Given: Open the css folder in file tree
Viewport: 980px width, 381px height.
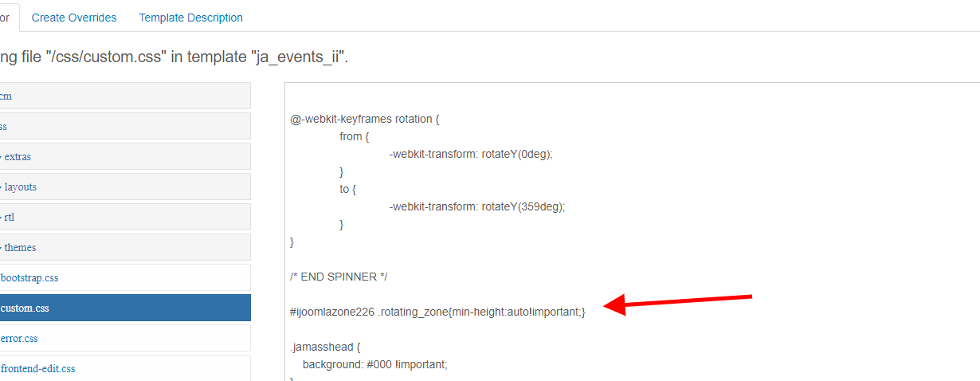Looking at the screenshot, I should tap(4, 127).
